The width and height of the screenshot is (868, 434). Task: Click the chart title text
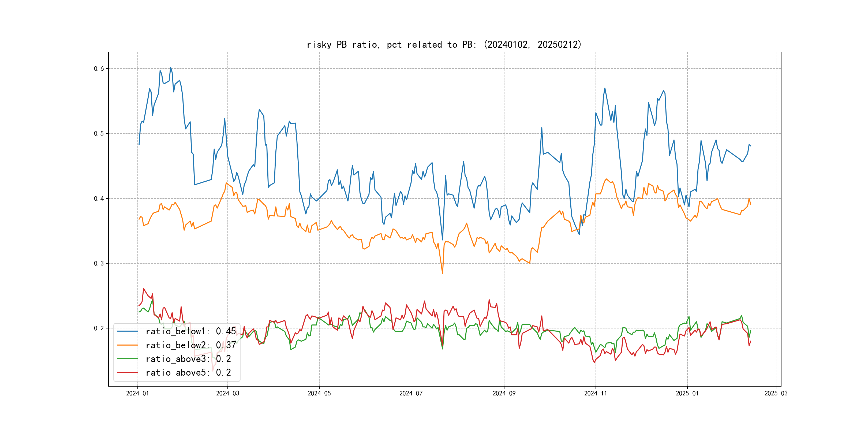[x=444, y=45]
